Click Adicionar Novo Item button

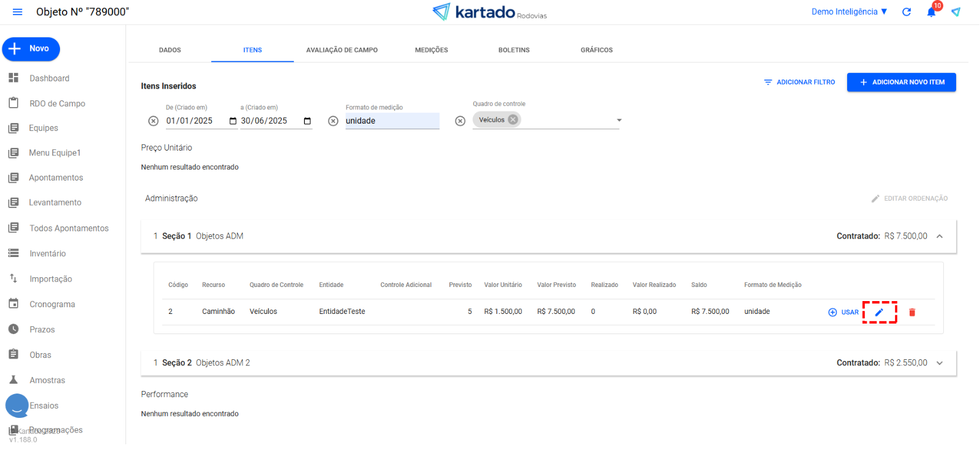click(901, 82)
